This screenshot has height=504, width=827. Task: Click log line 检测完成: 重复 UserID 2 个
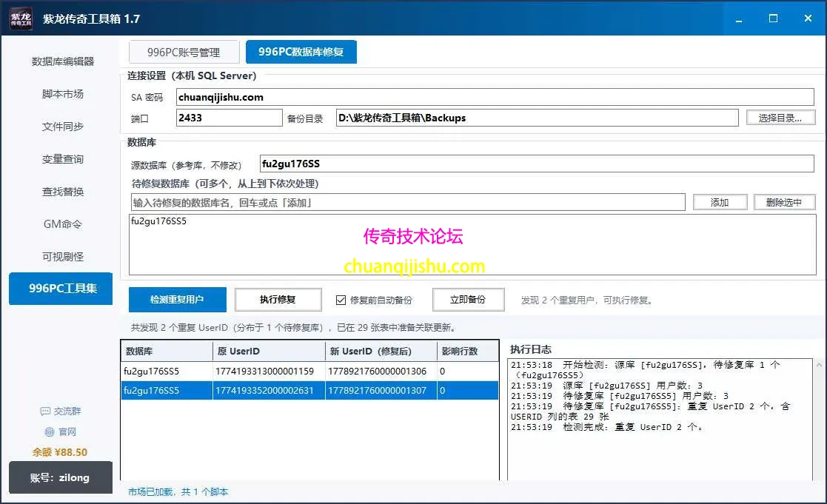point(607,427)
